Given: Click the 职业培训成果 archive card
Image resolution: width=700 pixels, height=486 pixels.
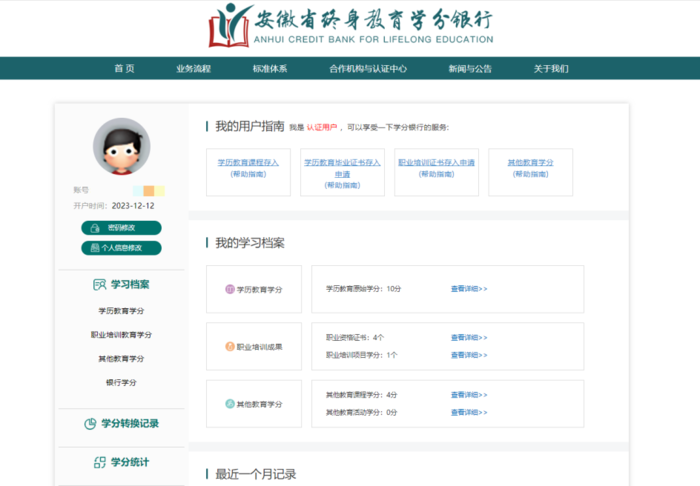Looking at the screenshot, I should [x=254, y=347].
